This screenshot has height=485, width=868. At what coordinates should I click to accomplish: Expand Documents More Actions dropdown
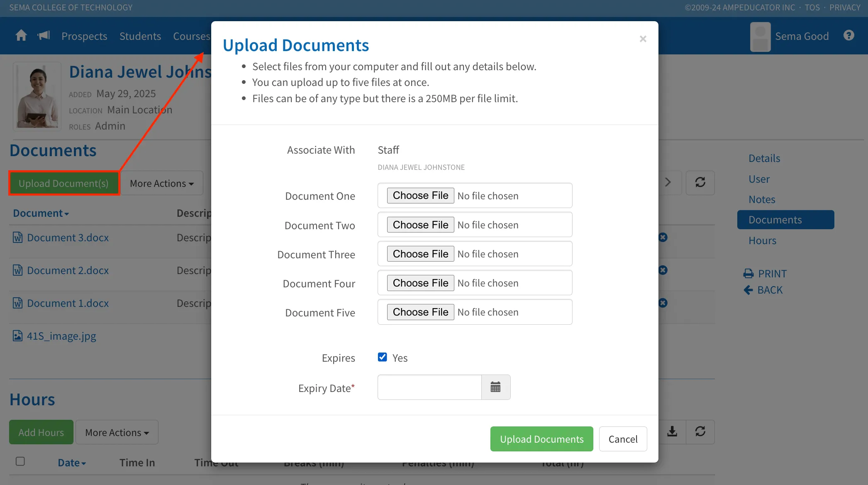(162, 183)
